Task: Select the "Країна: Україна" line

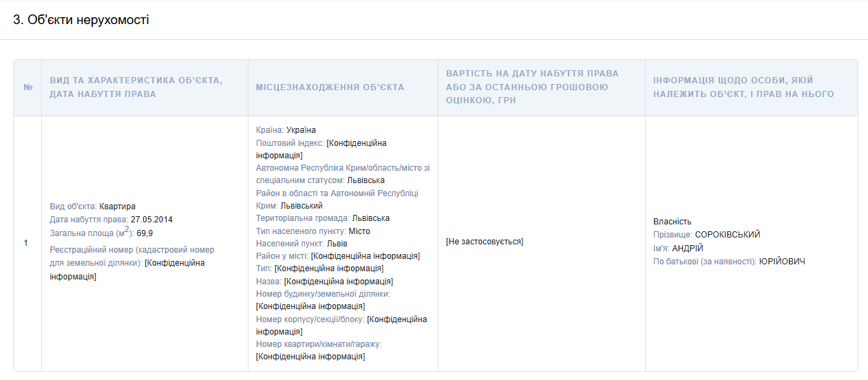Action: 286,130
